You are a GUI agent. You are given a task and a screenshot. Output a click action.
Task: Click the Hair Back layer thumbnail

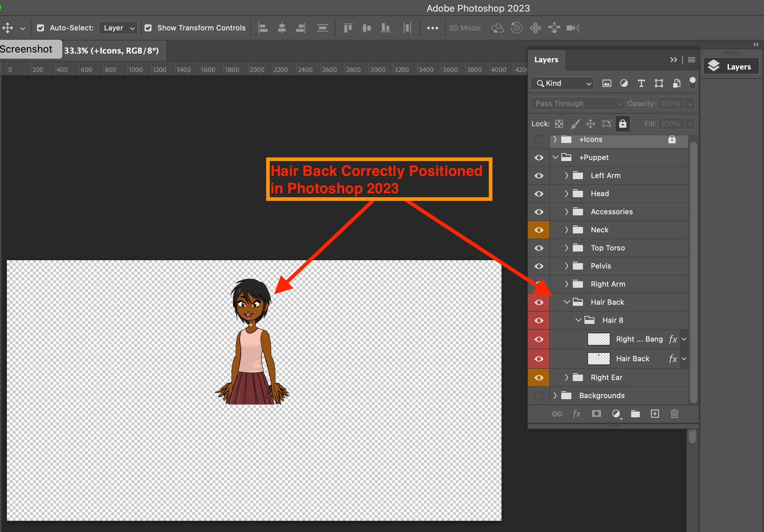coord(599,359)
